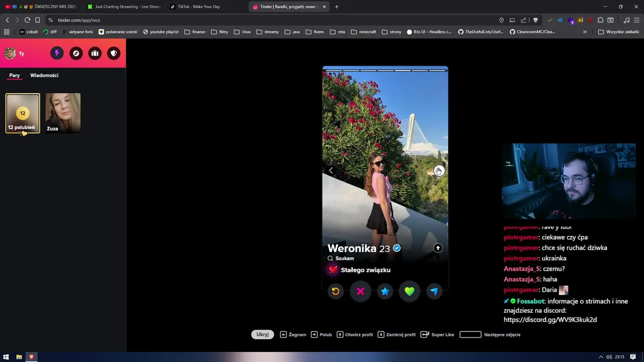Image resolution: width=644 pixels, height=362 pixels.
Task: Open the java bookmark folder
Action: tap(292, 32)
